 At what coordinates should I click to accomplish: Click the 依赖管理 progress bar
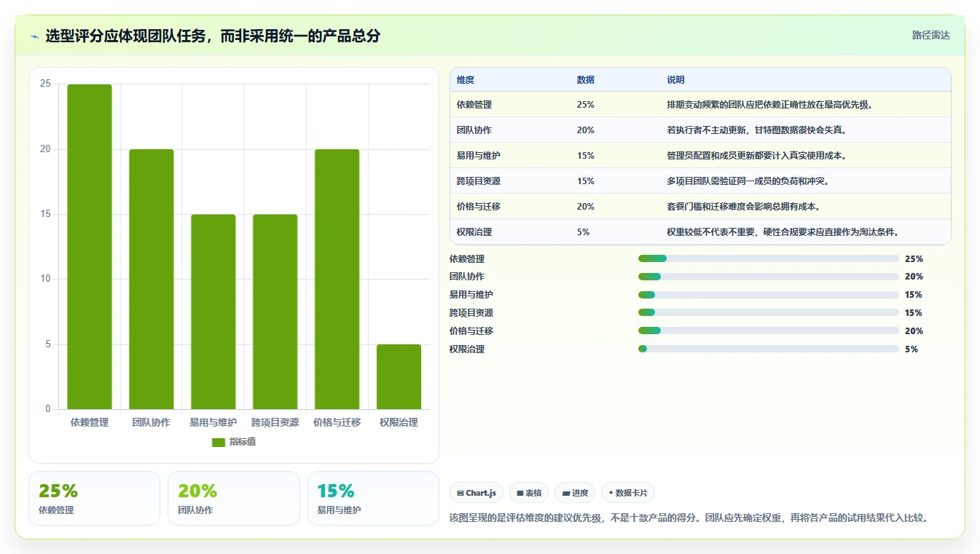click(x=769, y=258)
